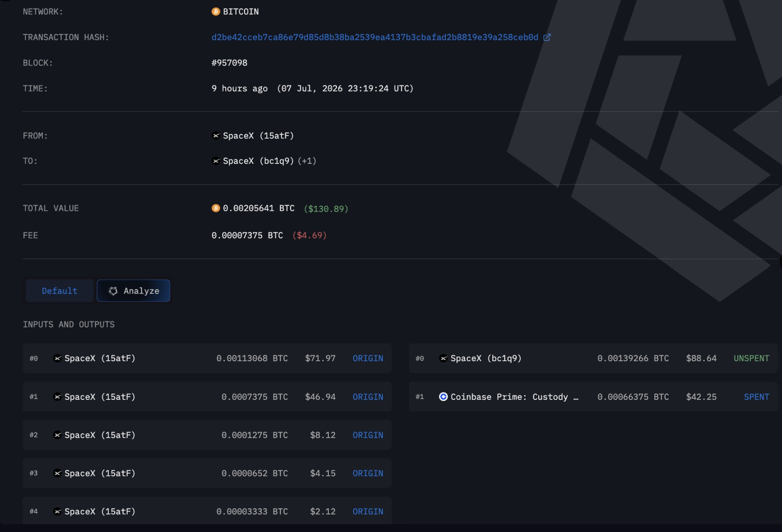Click SpaceX logo in the TO row
The height and width of the screenshot is (532, 782).
pyautogui.click(x=215, y=161)
